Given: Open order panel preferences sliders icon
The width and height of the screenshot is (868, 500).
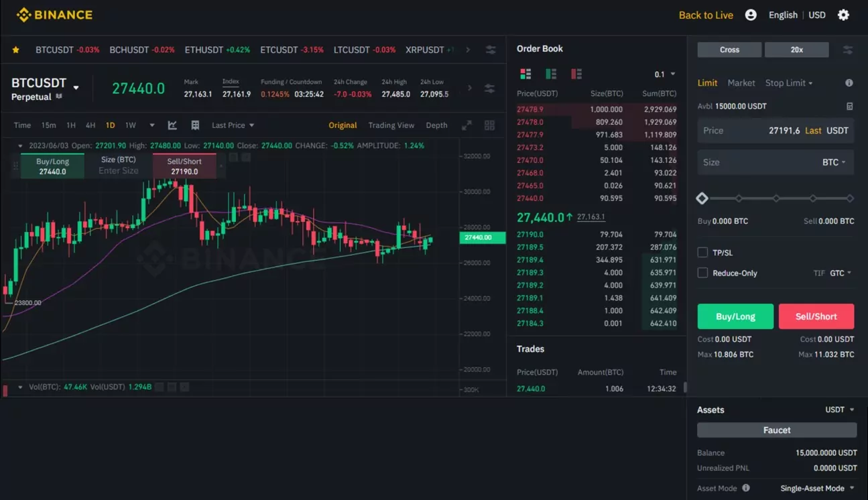Looking at the screenshot, I should (x=848, y=50).
